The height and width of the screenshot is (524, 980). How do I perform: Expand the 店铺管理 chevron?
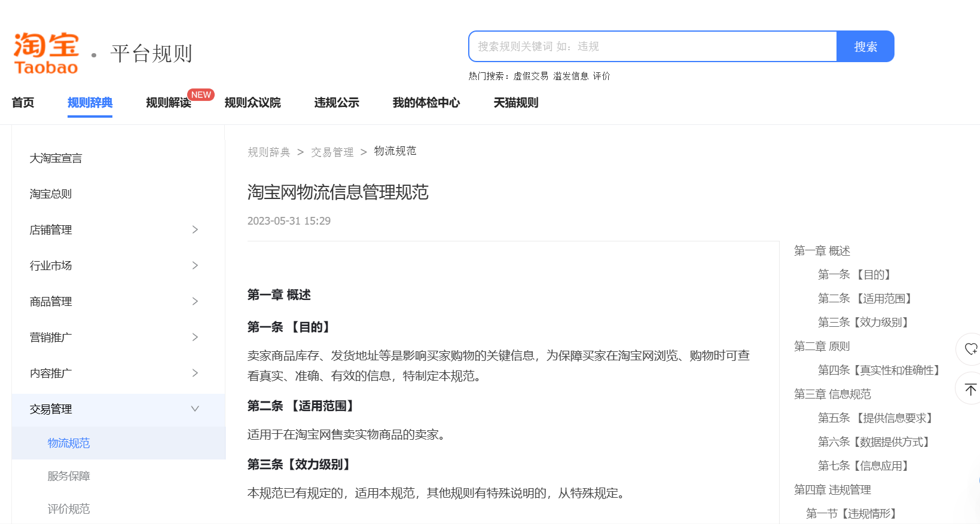click(x=195, y=229)
